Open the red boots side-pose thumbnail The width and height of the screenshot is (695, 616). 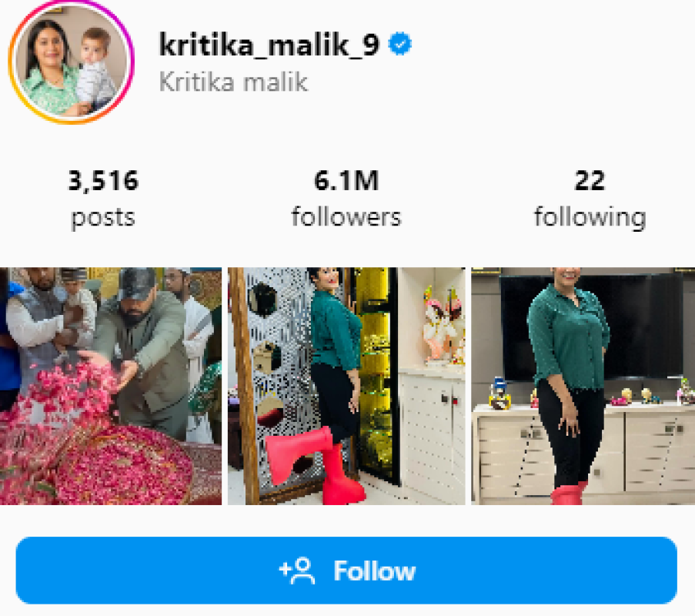(x=346, y=386)
